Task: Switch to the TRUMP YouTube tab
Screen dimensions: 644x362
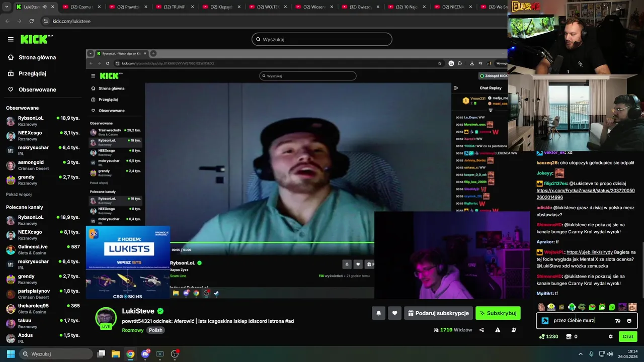Action: (x=175, y=7)
